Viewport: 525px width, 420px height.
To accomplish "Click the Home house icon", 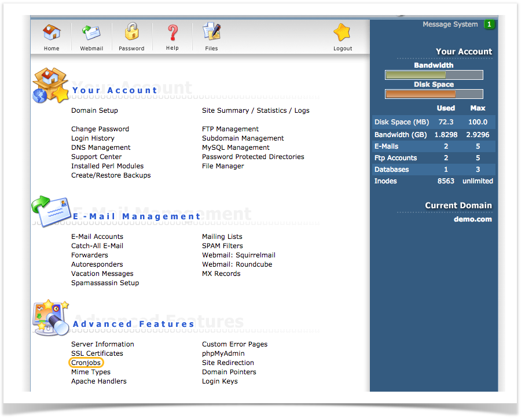I will (52, 32).
